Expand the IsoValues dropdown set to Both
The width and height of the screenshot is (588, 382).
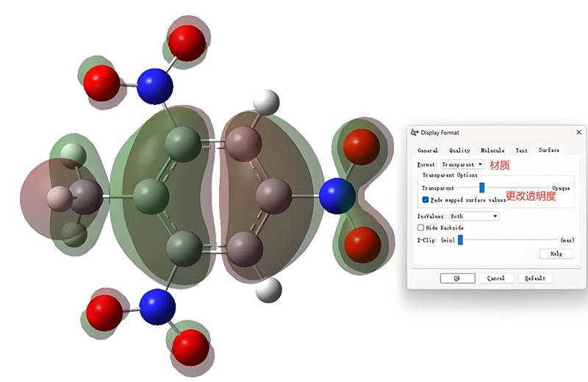[474, 216]
